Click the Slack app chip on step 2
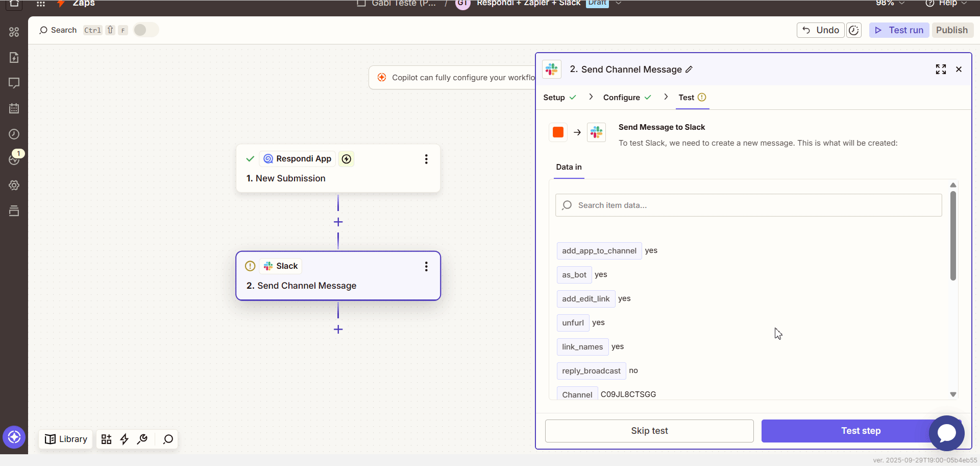 pos(281,266)
